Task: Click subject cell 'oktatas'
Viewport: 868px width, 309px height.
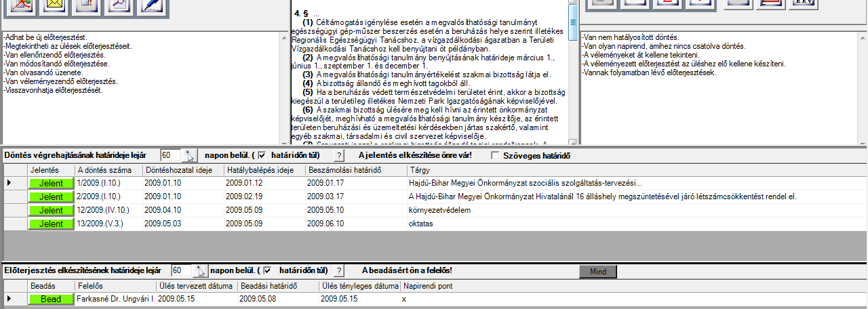Action: click(637, 224)
